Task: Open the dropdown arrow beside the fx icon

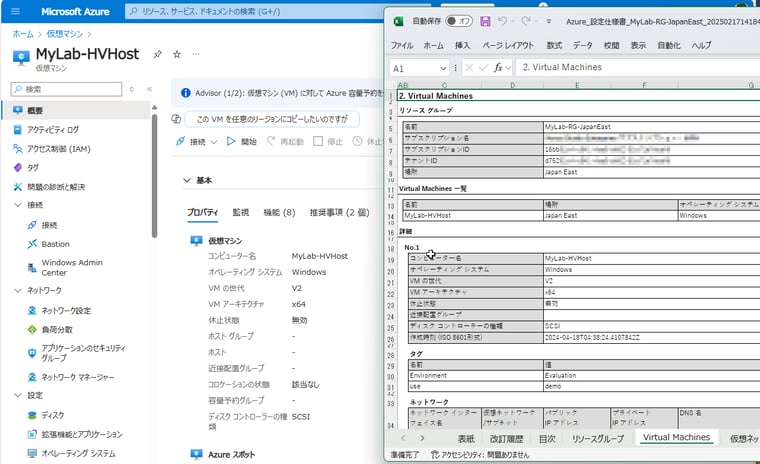Action: click(508, 68)
